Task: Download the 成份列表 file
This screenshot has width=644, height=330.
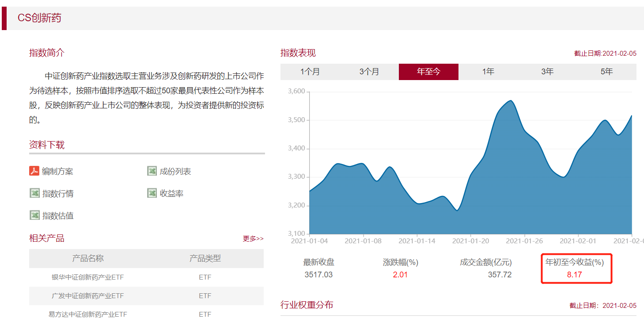Action: click(175, 171)
